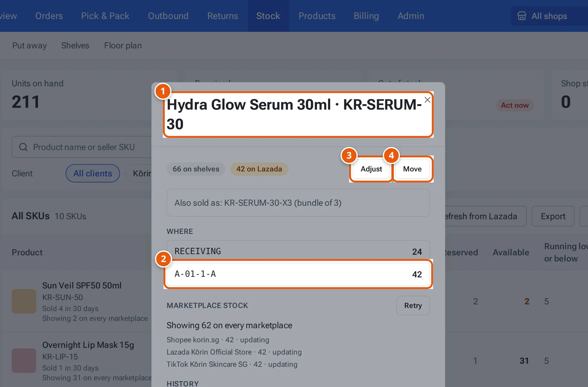Open Sun Veil SPF50 50ml product
Viewport: 588px width, 387px height.
pos(82,285)
